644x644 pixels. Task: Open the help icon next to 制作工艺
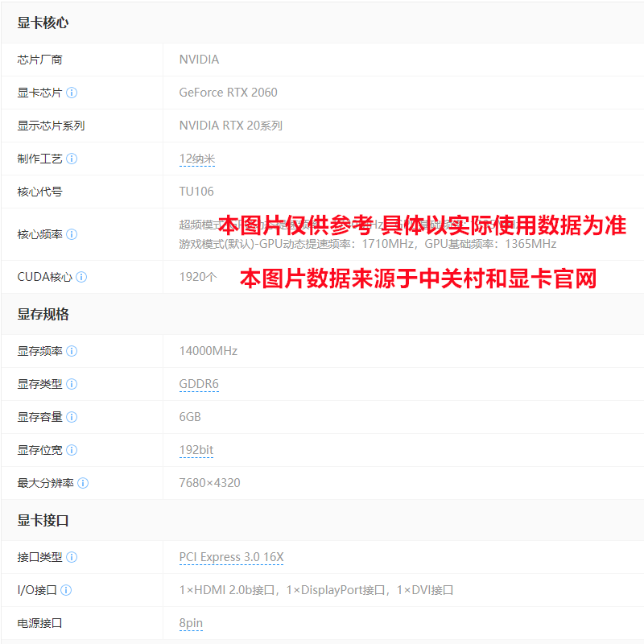72,159
